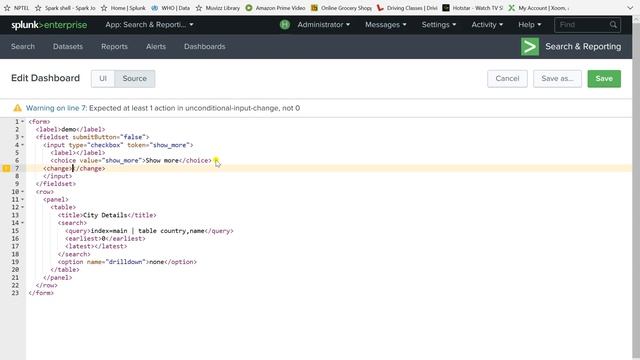The width and height of the screenshot is (640, 360).
Task: Open the Help dropdown
Action: click(x=529, y=25)
